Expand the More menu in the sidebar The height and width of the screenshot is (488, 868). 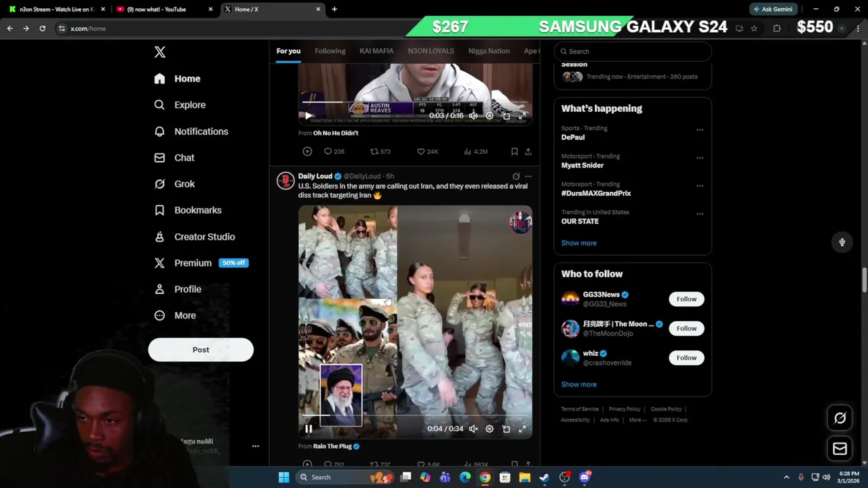[175, 316]
